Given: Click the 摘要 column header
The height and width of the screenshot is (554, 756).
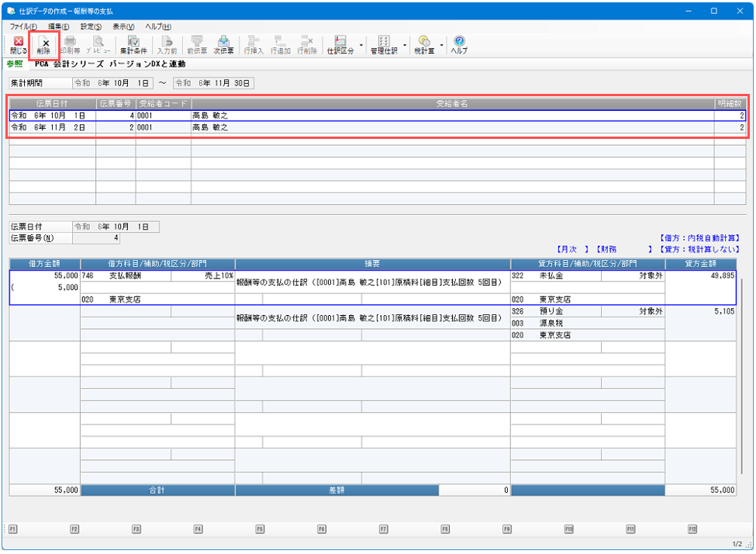Looking at the screenshot, I should (x=373, y=264).
